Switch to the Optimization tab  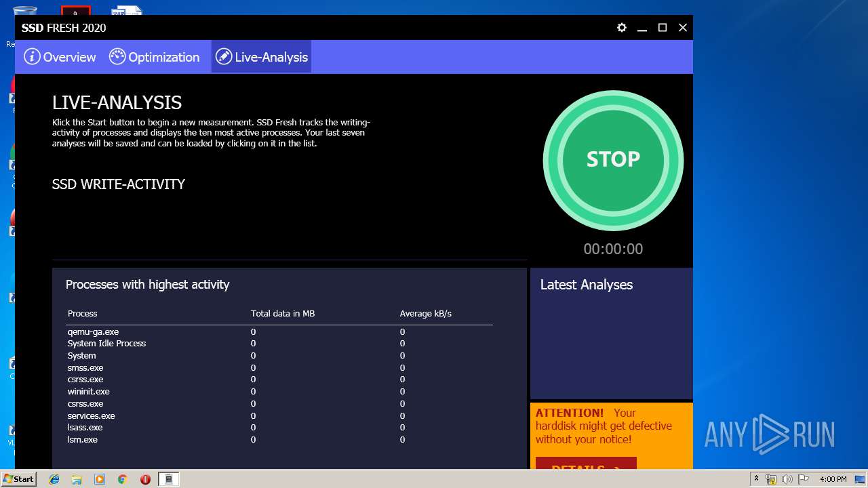[x=155, y=57]
